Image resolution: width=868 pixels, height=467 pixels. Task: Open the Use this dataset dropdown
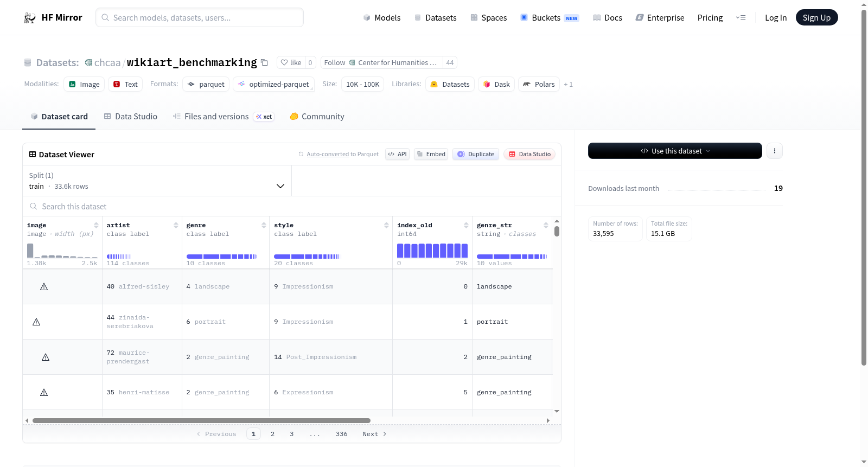tap(675, 151)
